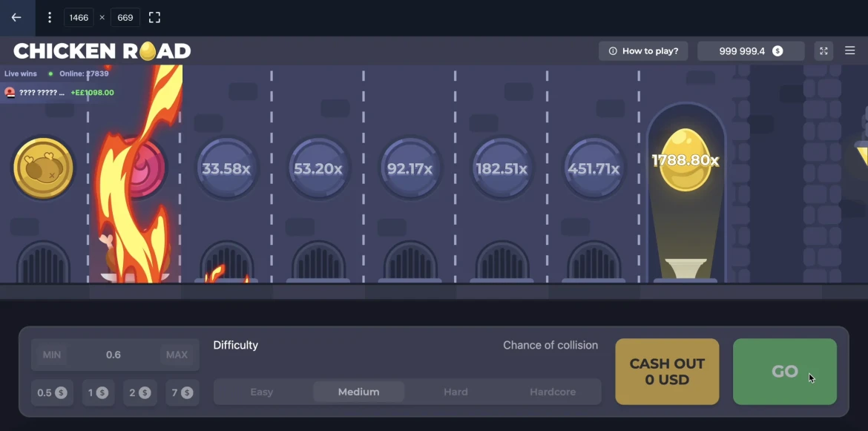Select Hard difficulty
The image size is (868, 431).
point(456,392)
